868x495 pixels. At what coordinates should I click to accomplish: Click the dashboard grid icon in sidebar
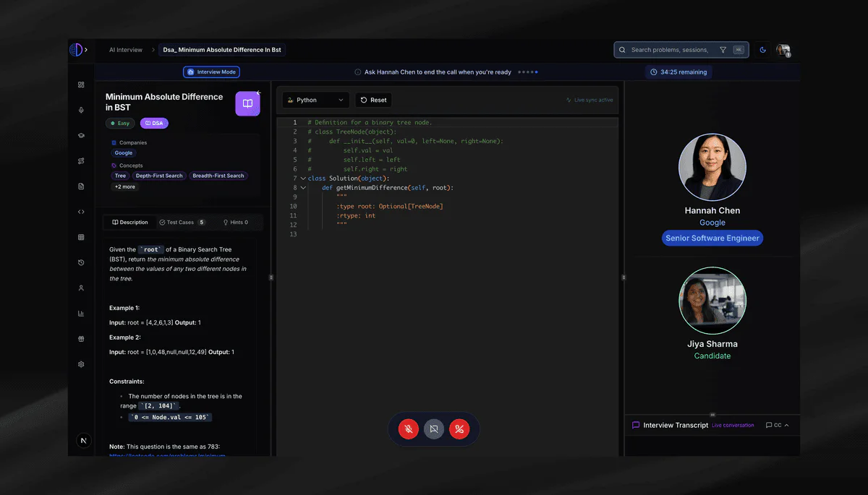click(81, 85)
